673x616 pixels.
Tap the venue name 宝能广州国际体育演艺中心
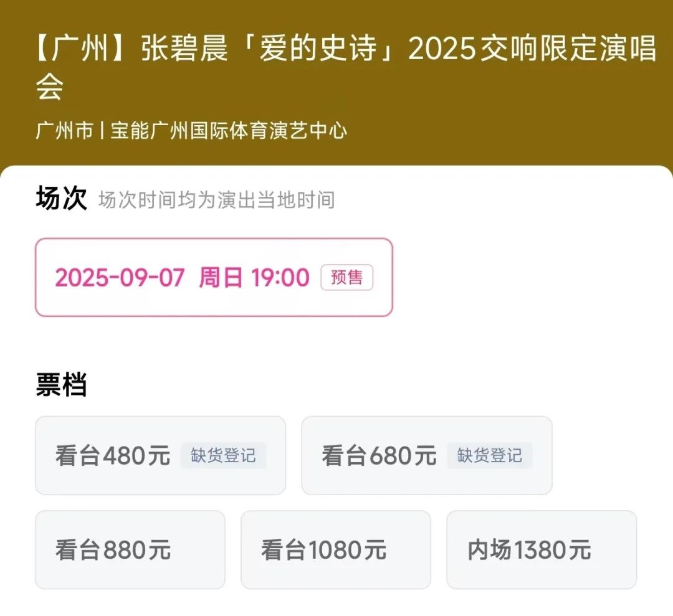[229, 131]
